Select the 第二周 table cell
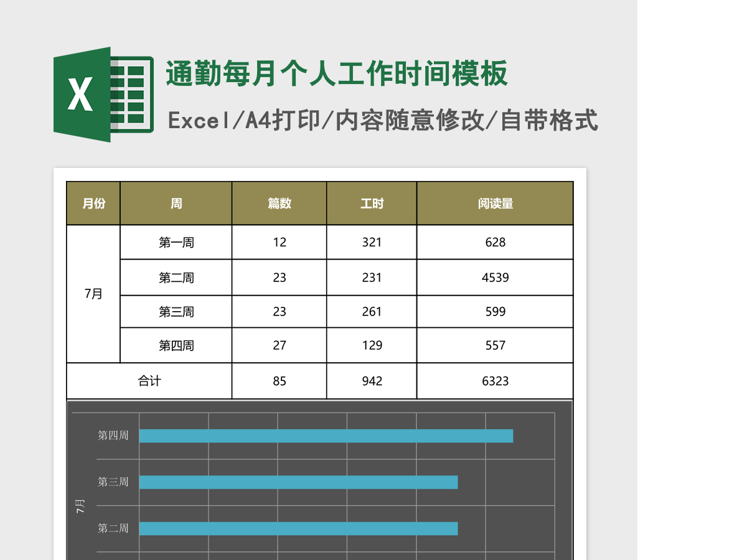The width and height of the screenshot is (747, 560). (176, 278)
